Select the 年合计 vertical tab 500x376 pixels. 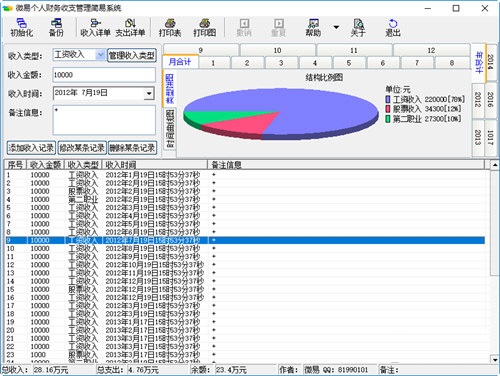pyautogui.click(x=479, y=62)
